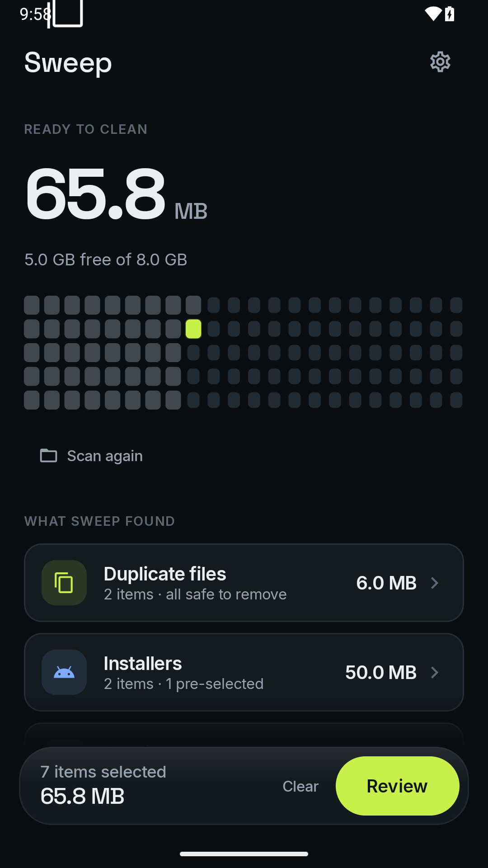Tap the Wi-Fi status icon
This screenshot has height=868, width=488.
pyautogui.click(x=433, y=14)
